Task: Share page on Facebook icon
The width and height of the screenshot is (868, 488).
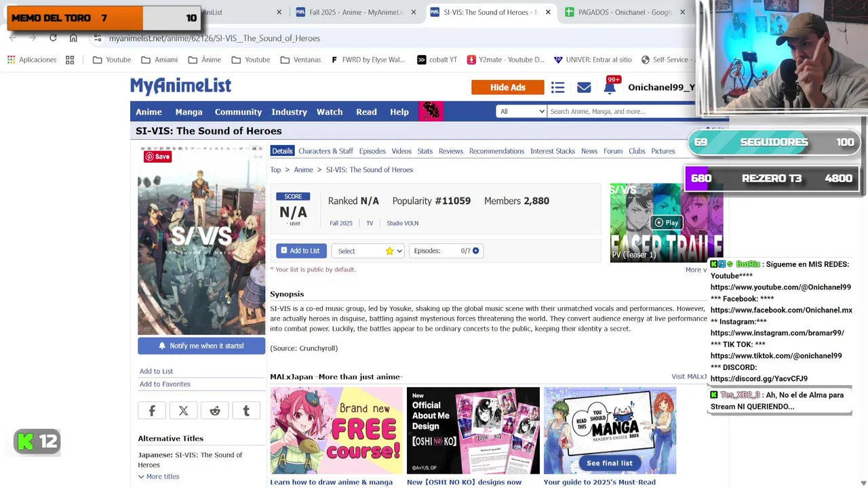Action: tap(152, 411)
